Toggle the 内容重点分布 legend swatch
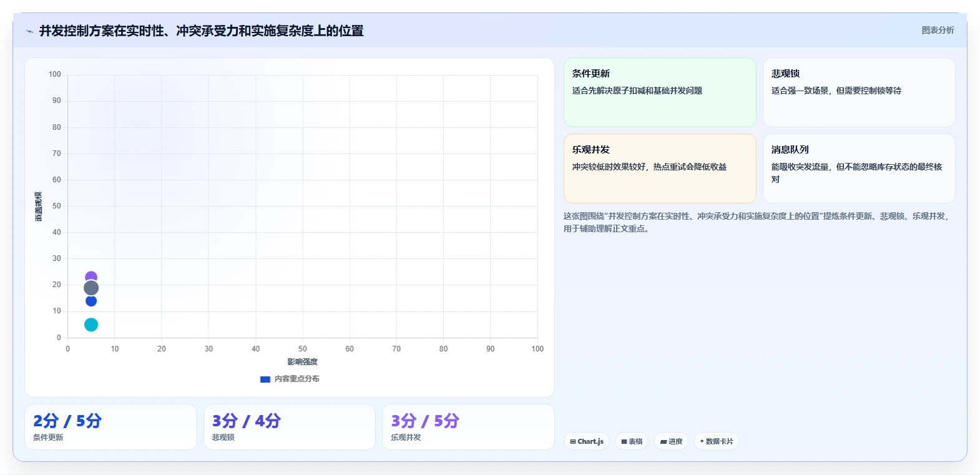980x475 pixels. [265, 379]
